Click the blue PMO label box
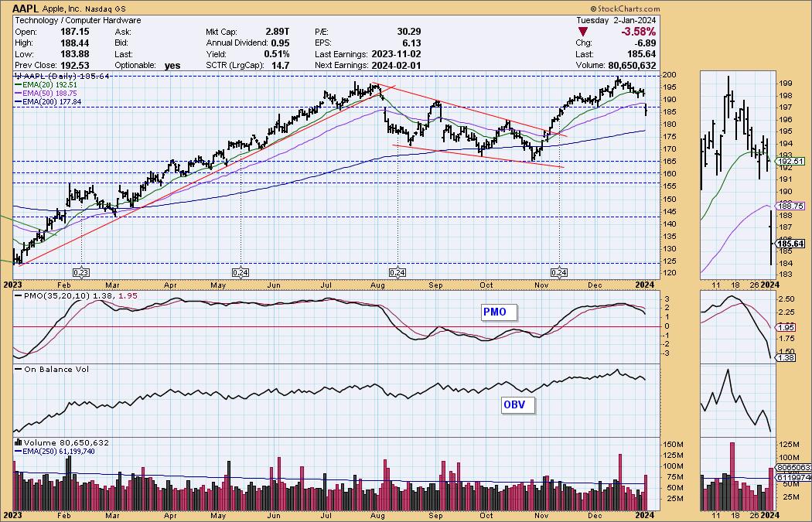Screen dimensions: 812x522 500,312
